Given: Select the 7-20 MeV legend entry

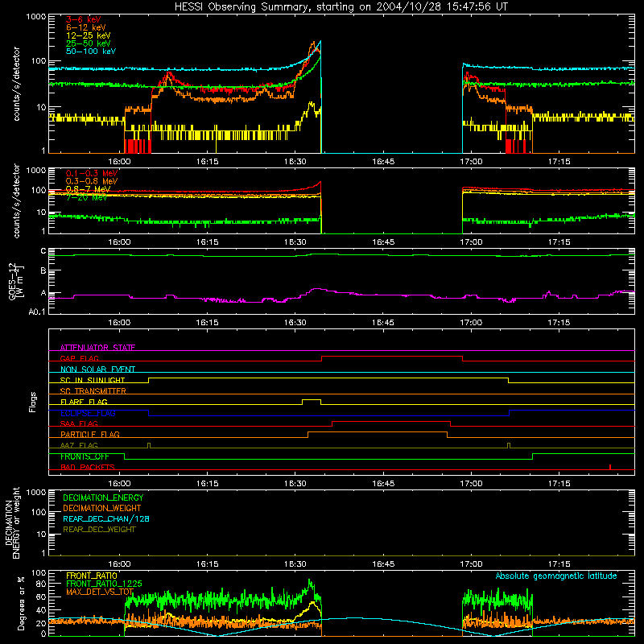Looking at the screenshot, I should pyautogui.click(x=87, y=197).
